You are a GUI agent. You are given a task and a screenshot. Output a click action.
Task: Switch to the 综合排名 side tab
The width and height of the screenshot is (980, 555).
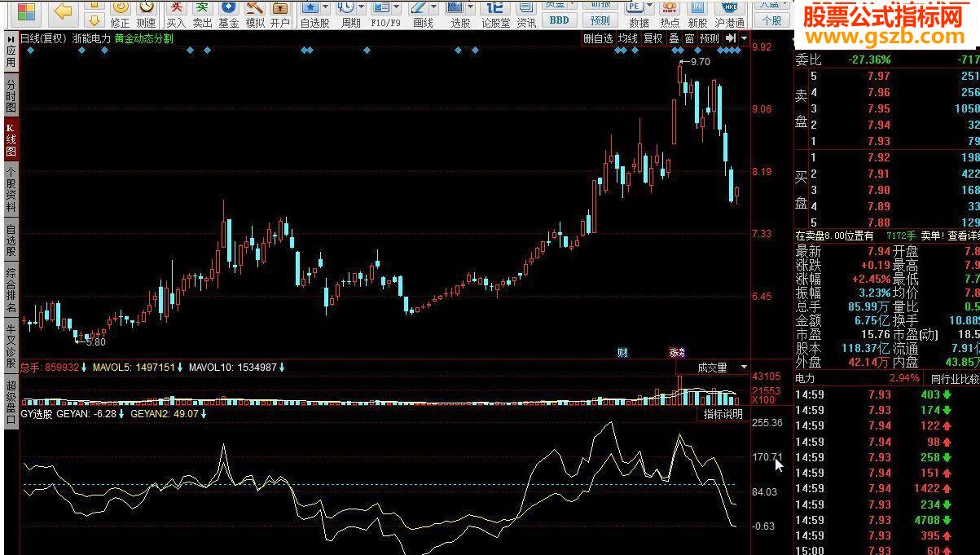point(11,291)
